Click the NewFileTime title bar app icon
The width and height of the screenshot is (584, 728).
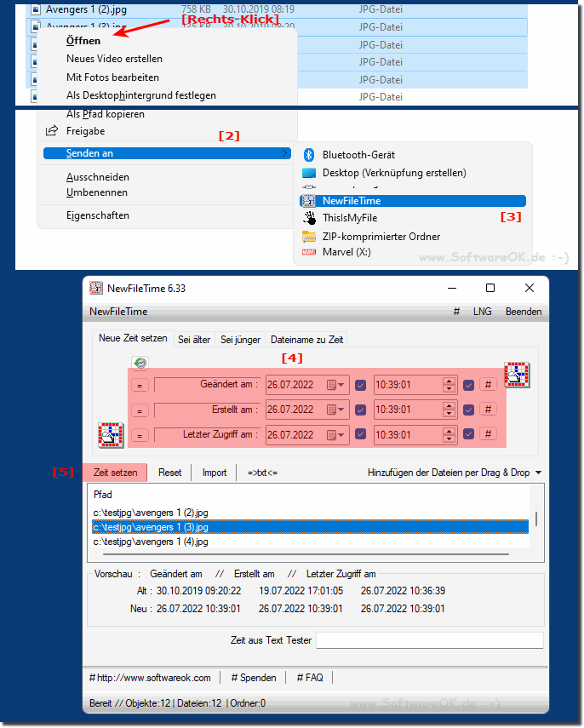[x=96, y=289]
